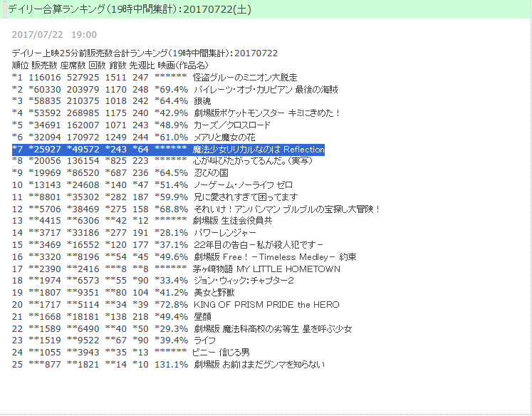Select sales value *20056
The width and height of the screenshot is (532, 416).
click(45, 161)
